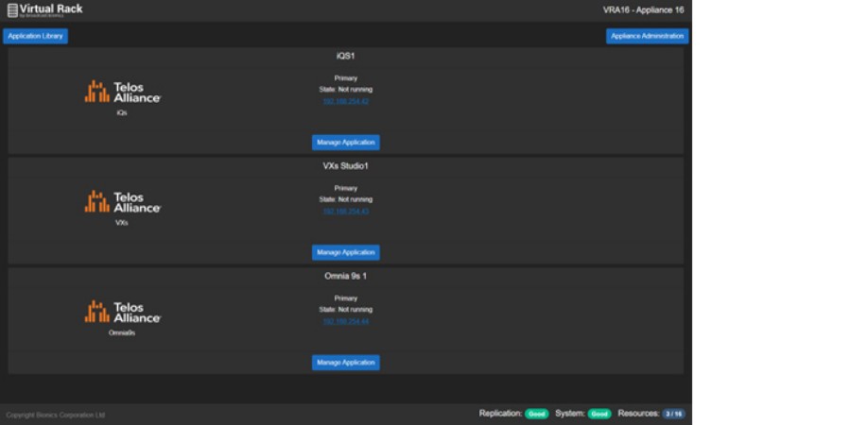
Task: Click the Telos Alliance logo for Omnia9s
Action: tap(123, 312)
